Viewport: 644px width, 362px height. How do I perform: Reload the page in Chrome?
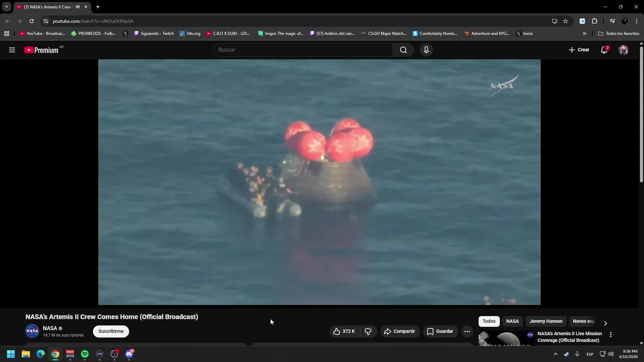click(31, 21)
